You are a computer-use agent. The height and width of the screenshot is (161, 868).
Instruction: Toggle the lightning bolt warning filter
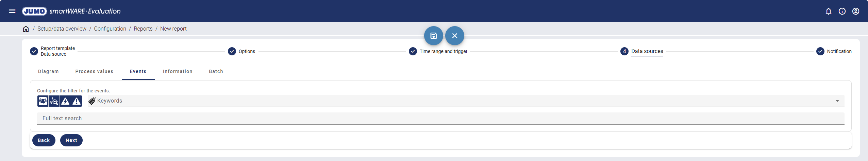pos(65,101)
